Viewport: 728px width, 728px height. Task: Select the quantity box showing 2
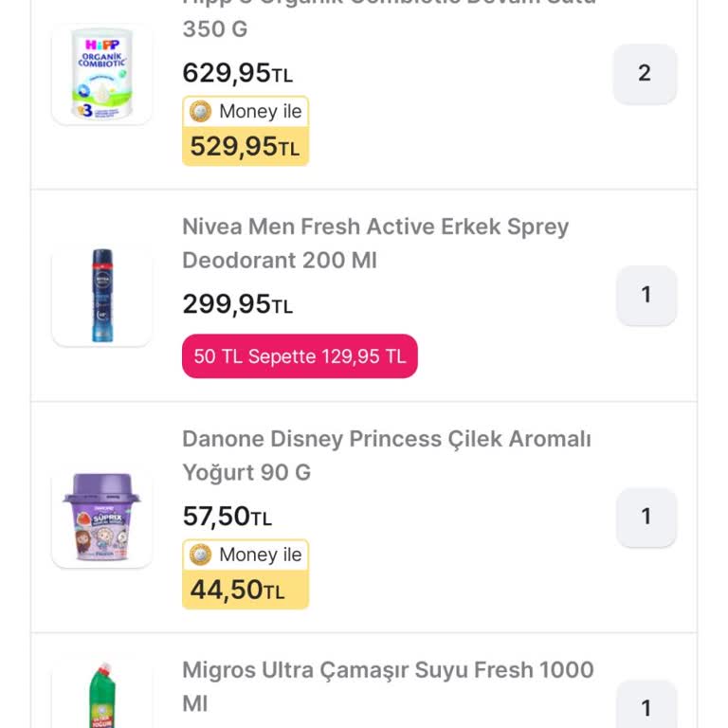pos(645,74)
